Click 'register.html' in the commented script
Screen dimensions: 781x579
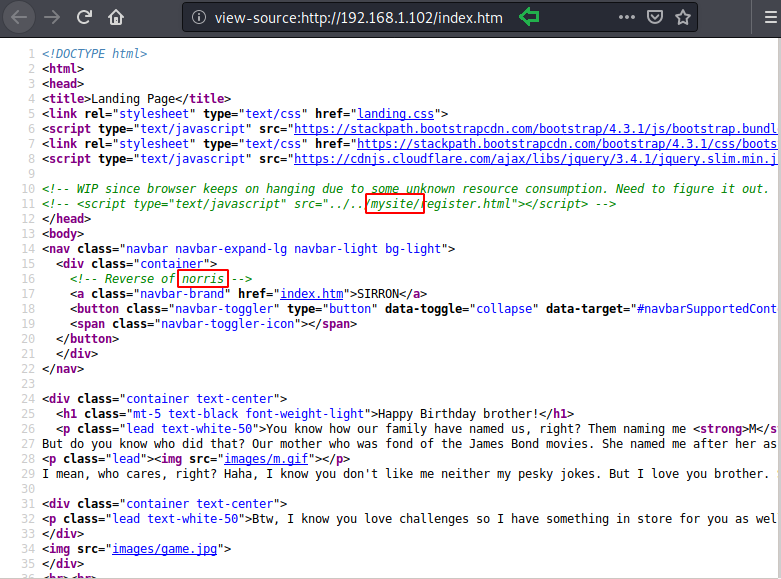click(x=468, y=204)
